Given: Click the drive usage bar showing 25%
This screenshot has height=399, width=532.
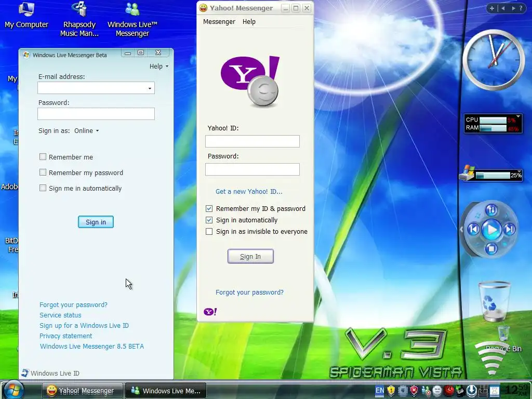Looking at the screenshot, I should tap(493, 176).
